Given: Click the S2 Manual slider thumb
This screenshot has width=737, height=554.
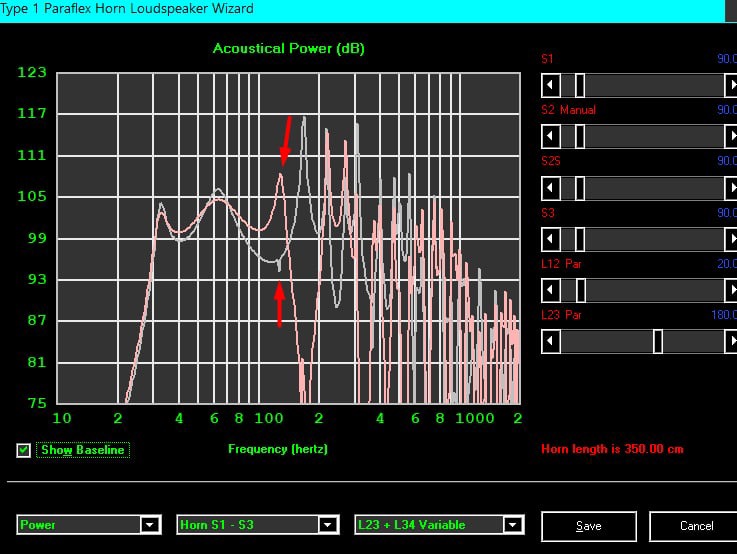Looking at the screenshot, I should [580, 137].
